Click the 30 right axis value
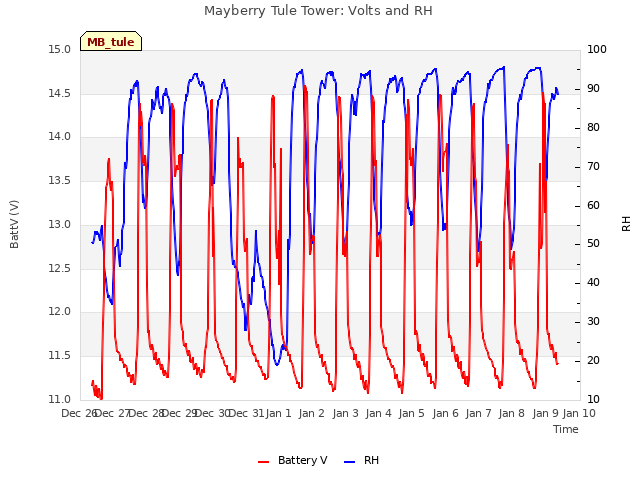The width and height of the screenshot is (640, 480). (x=593, y=322)
